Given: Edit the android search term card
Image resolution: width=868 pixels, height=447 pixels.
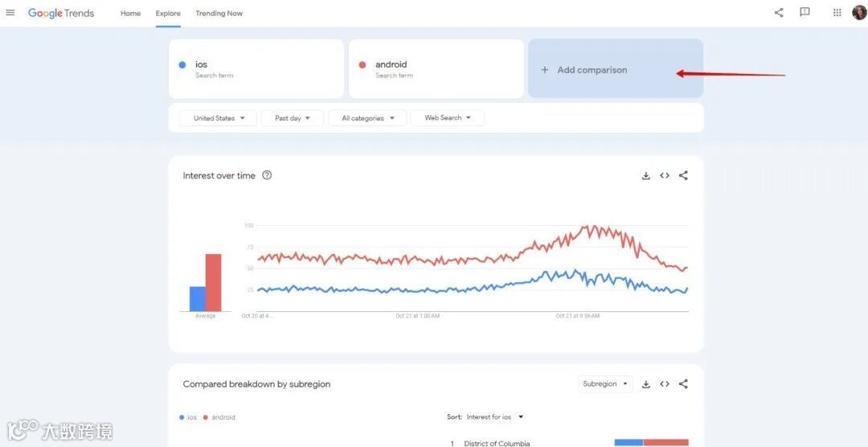Looking at the screenshot, I should pos(436,68).
